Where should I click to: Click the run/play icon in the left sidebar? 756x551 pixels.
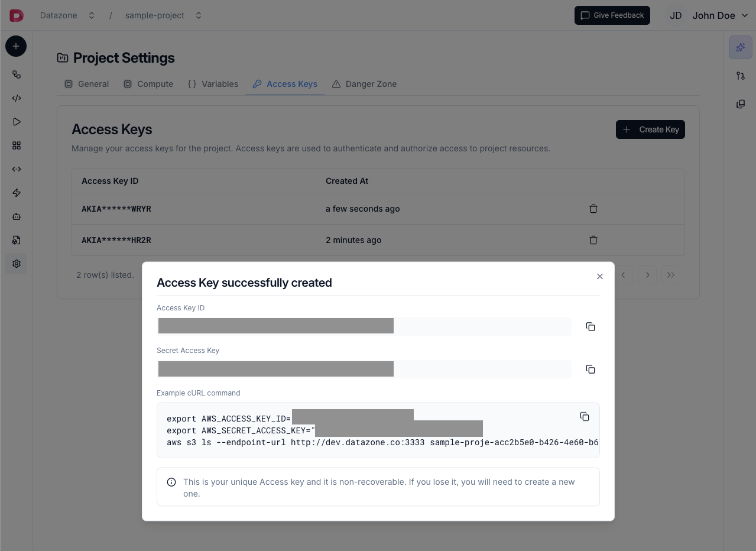(x=16, y=121)
